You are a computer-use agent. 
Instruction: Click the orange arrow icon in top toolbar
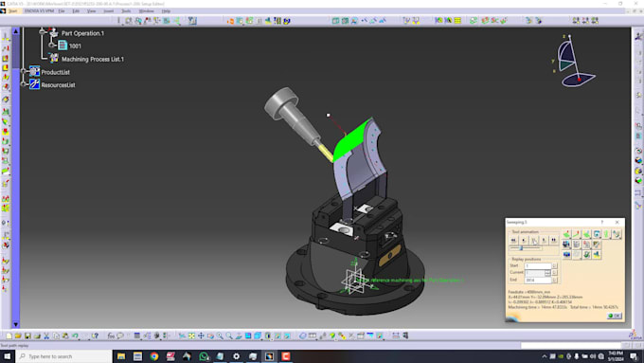[x=230, y=21]
